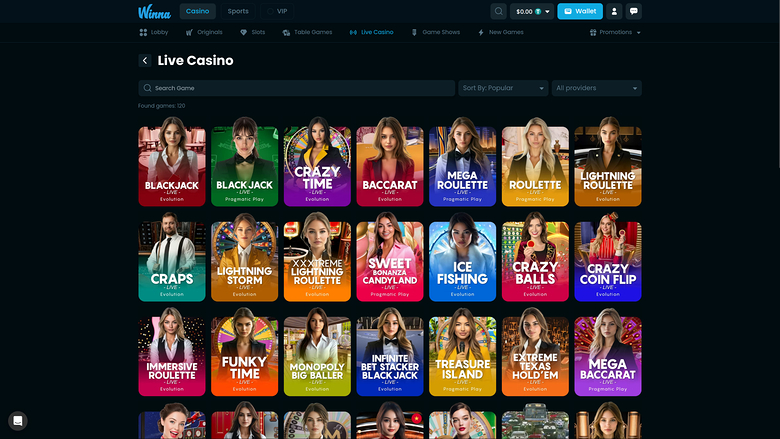Expand the $0.00 balance currency dropdown

pyautogui.click(x=532, y=11)
